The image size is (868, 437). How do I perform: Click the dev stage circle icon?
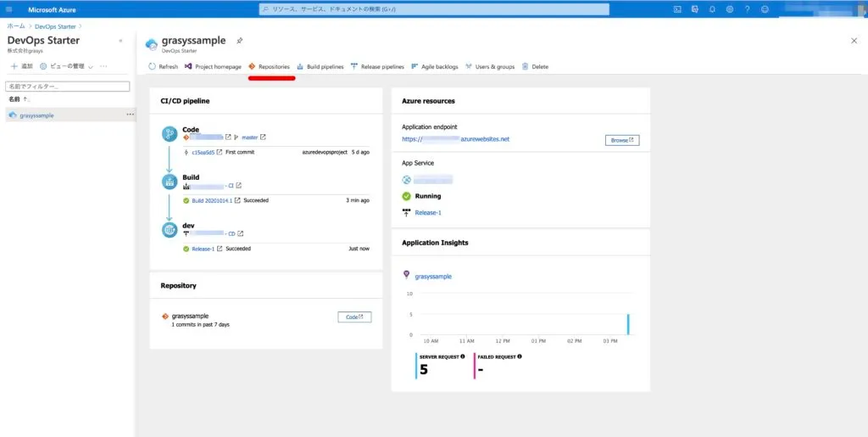coord(170,230)
